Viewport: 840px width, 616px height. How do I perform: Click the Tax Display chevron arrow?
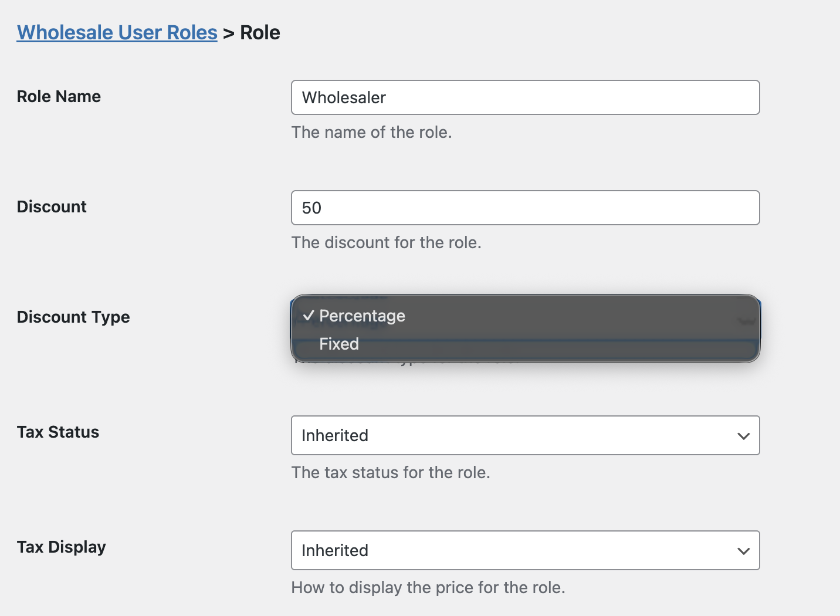coord(743,551)
